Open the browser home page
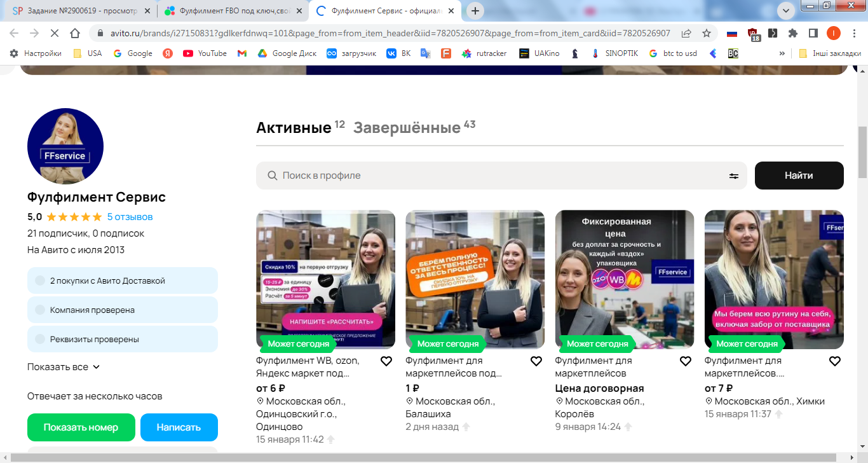The width and height of the screenshot is (868, 463). pyautogui.click(x=74, y=33)
